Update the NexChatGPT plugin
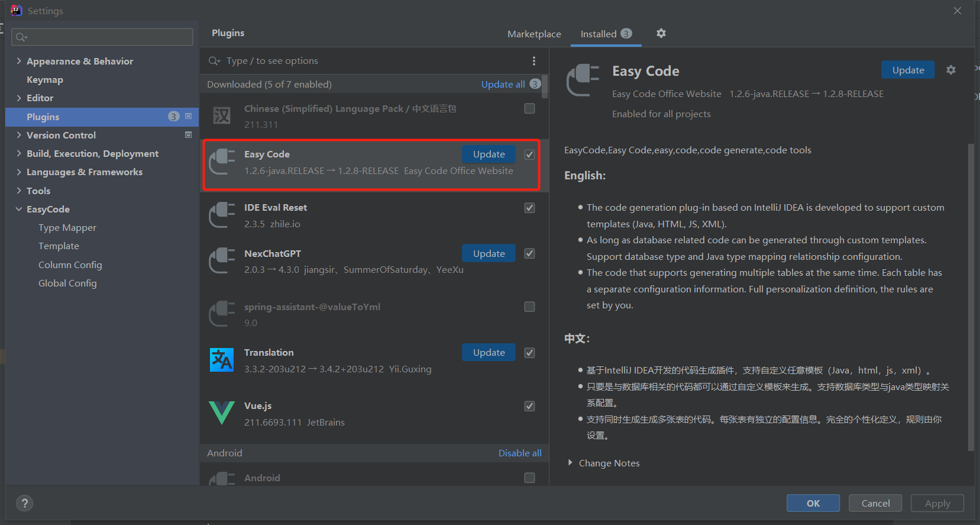 [489, 253]
